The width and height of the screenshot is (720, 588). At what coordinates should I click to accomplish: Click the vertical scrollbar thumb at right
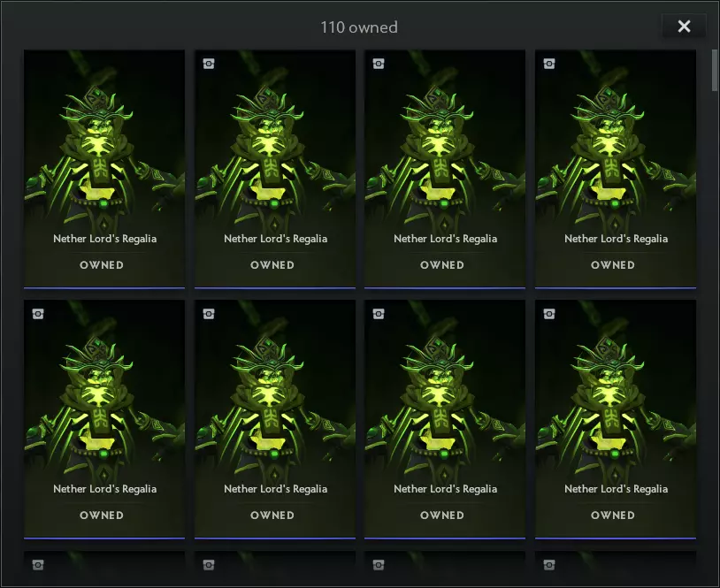[x=714, y=70]
